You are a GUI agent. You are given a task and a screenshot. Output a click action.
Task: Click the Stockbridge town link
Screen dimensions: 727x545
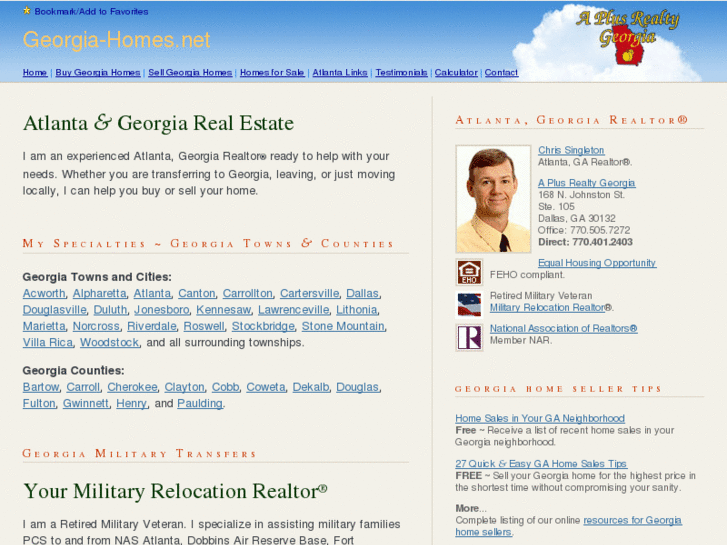point(263,326)
